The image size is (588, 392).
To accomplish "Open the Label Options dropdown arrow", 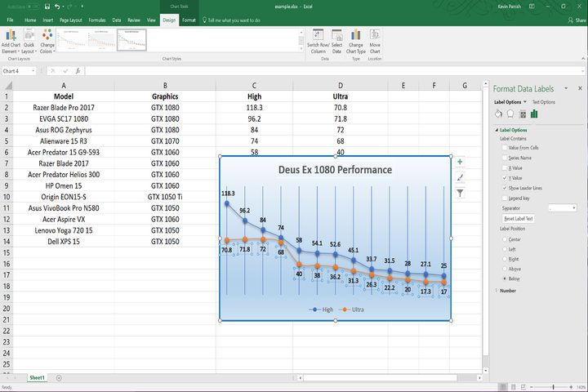I will 525,102.
